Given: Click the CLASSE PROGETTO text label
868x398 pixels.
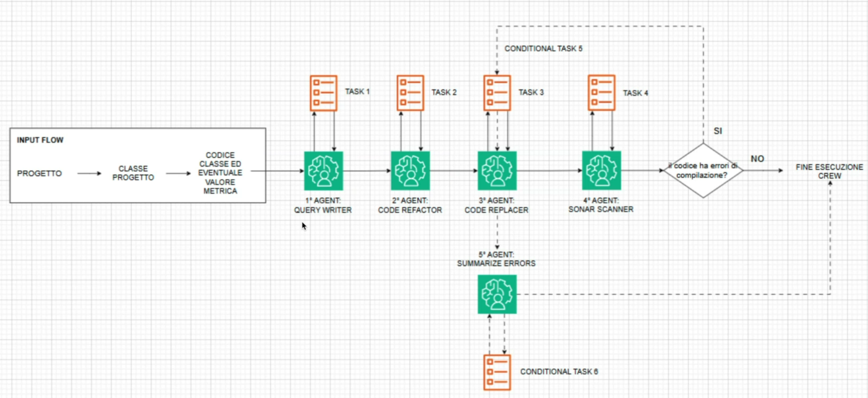Looking at the screenshot, I should click(x=133, y=173).
